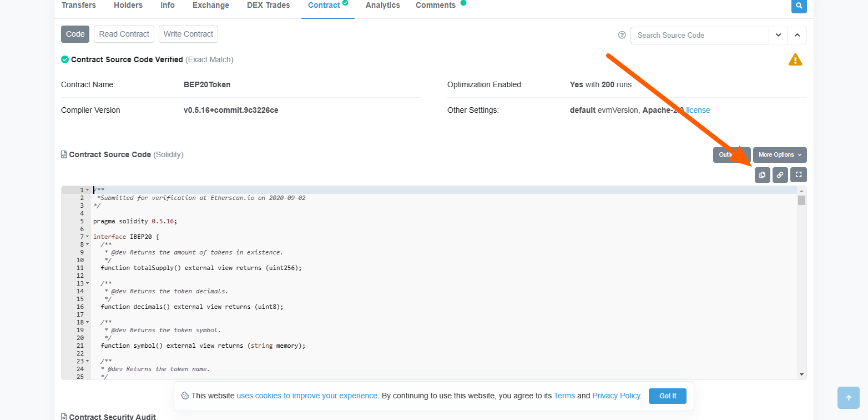Open 'uses cookies to improve your experience' link
The image size is (868, 420).
(307, 396)
